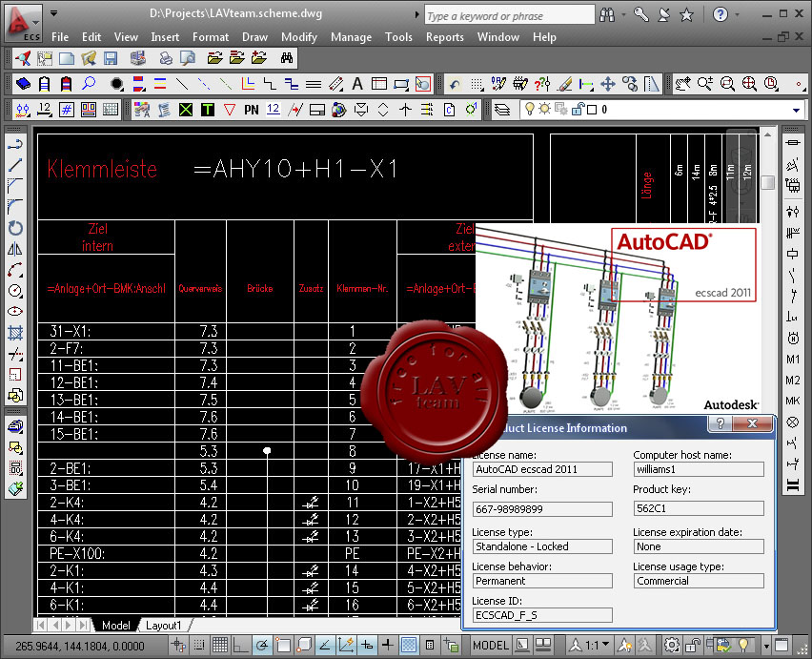Screen dimensions: 812x659
Task: Click the Serial number field 667-98989899
Action: click(x=542, y=509)
